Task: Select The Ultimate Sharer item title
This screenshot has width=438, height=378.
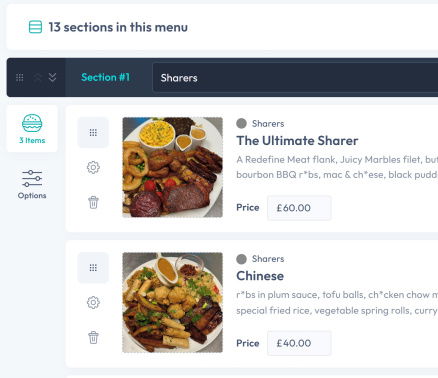Action: coord(297,141)
